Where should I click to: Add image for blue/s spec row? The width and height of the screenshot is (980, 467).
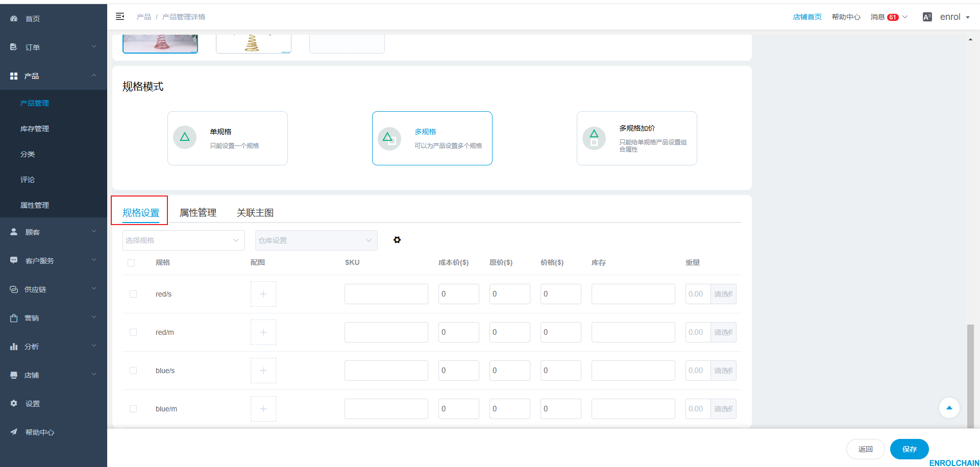(263, 371)
